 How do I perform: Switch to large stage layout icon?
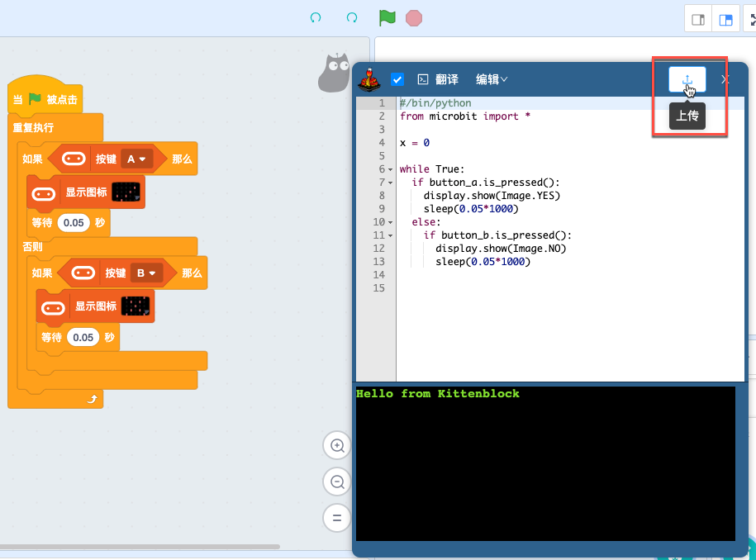(725, 19)
